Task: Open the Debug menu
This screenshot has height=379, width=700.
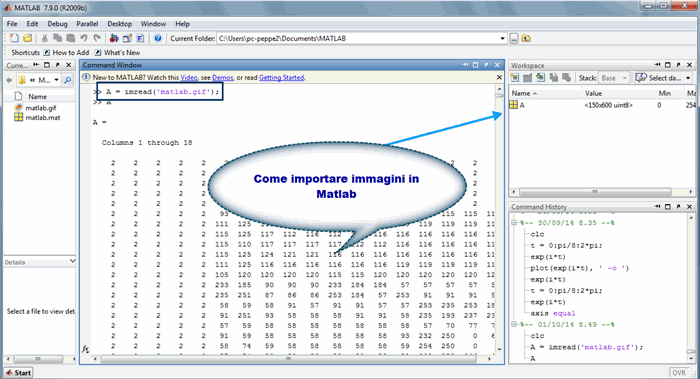Action: (x=57, y=24)
